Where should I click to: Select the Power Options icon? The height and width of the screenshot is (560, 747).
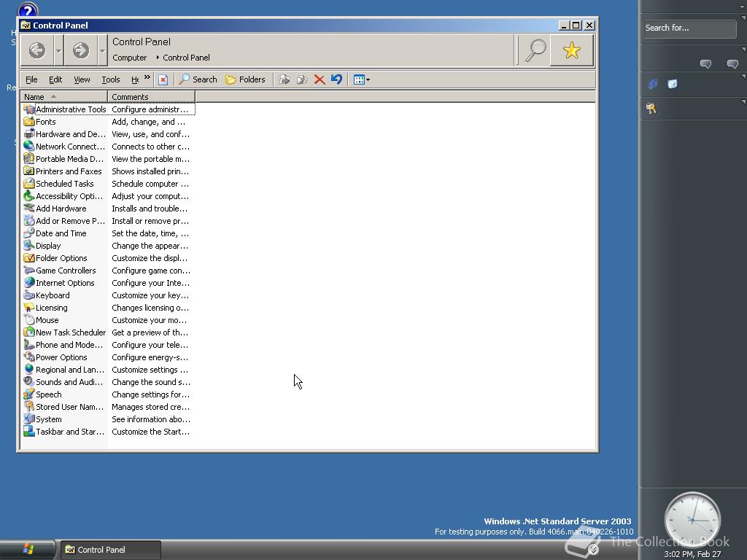tap(29, 357)
